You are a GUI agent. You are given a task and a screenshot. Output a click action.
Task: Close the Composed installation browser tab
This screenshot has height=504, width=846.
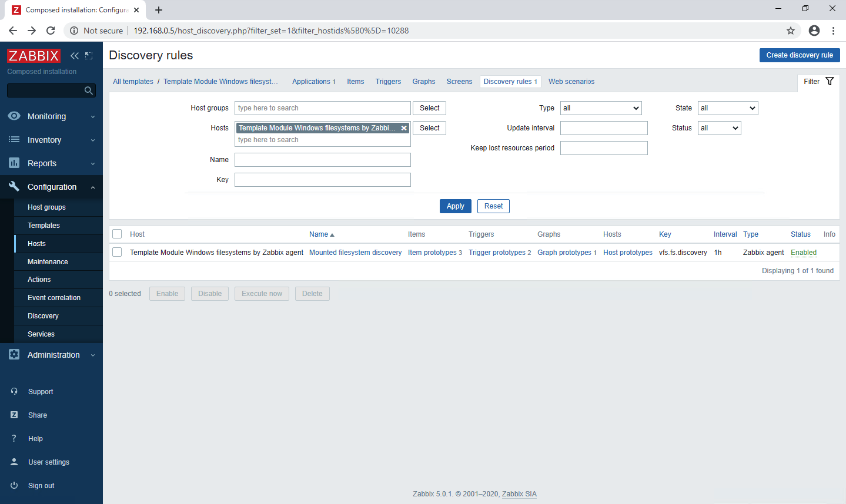click(x=136, y=10)
